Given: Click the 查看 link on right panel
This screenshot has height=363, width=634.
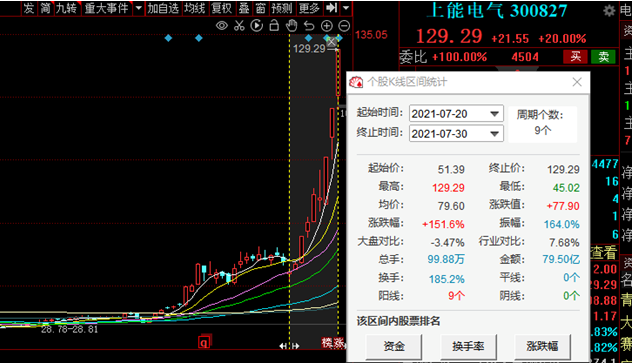Looking at the screenshot, I should [x=603, y=253].
